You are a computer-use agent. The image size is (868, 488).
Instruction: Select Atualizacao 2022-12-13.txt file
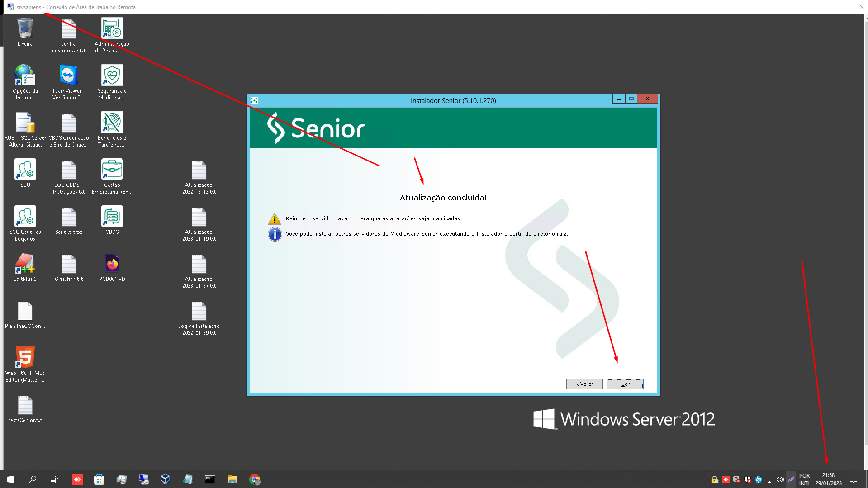point(199,177)
